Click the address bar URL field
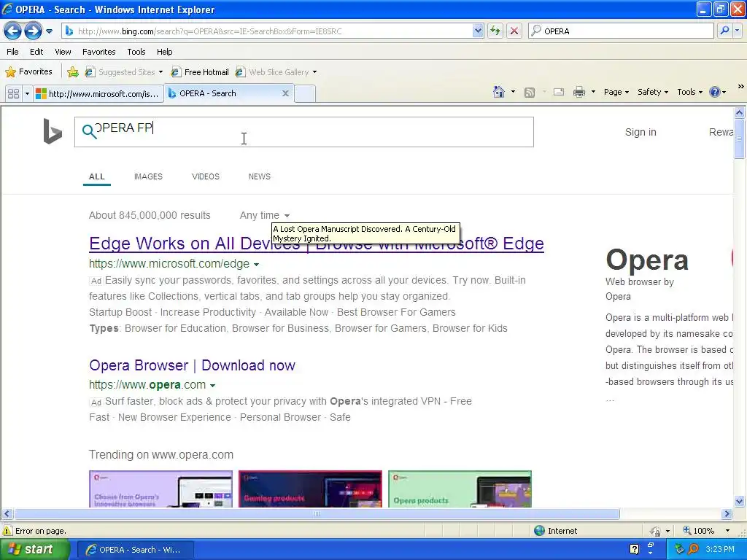The image size is (747, 560). pos(273,31)
